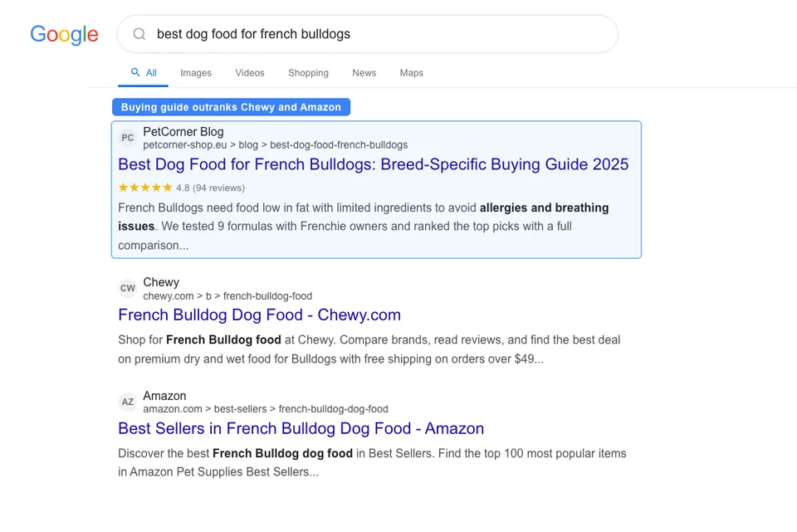Click the small magnifier icon on the All tab
Image resolution: width=797 pixels, height=532 pixels.
[x=133, y=72]
